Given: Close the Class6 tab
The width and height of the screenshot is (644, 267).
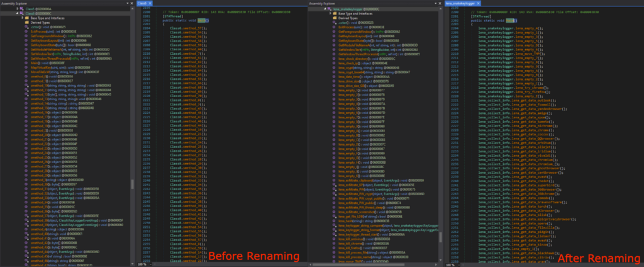Looking at the screenshot, I should point(150,3).
